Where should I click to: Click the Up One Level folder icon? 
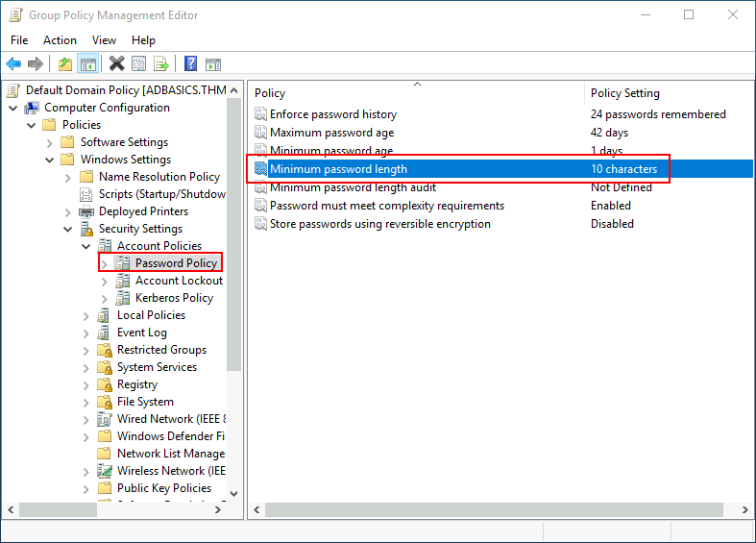[x=64, y=64]
